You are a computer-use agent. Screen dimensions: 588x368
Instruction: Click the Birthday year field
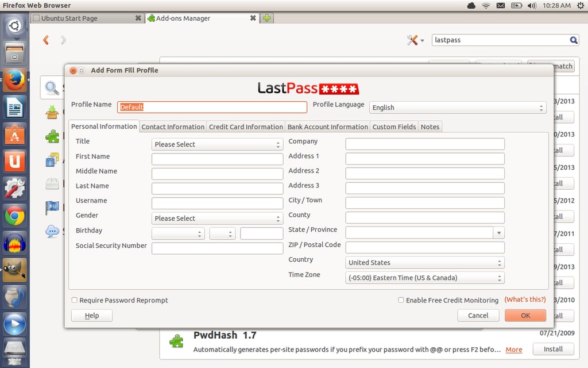point(261,233)
